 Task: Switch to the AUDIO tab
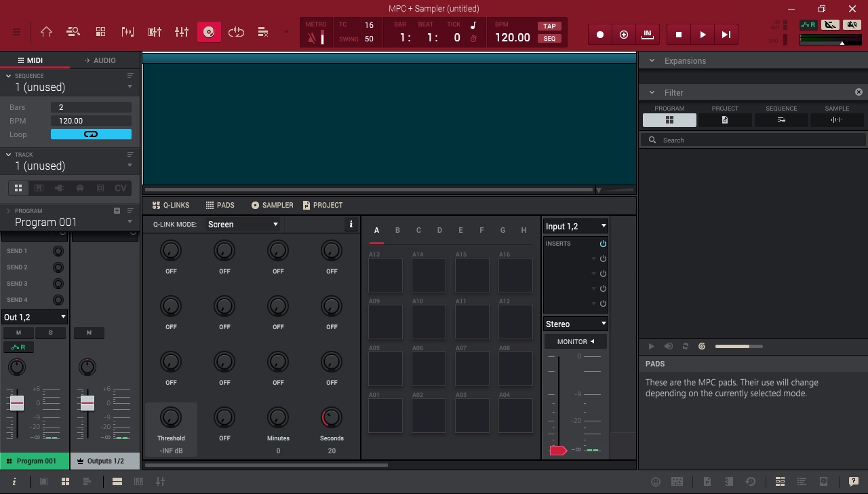pyautogui.click(x=100, y=60)
